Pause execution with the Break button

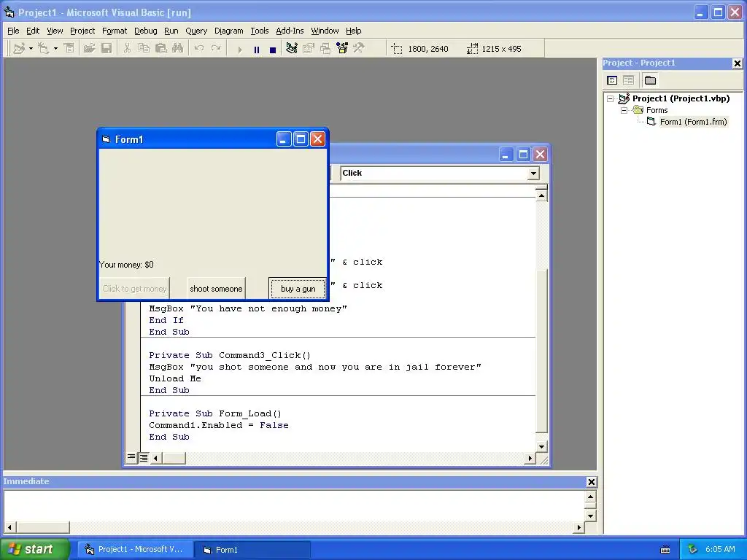(x=256, y=49)
